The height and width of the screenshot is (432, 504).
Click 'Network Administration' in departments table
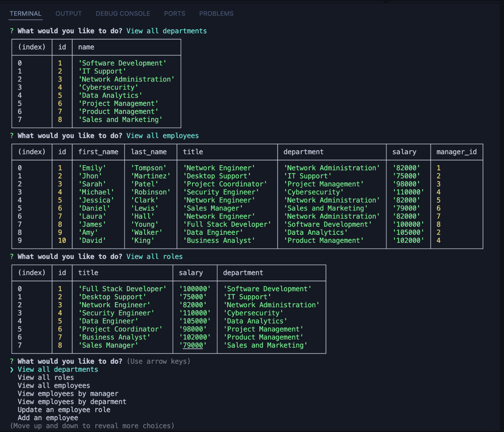pyautogui.click(x=126, y=79)
